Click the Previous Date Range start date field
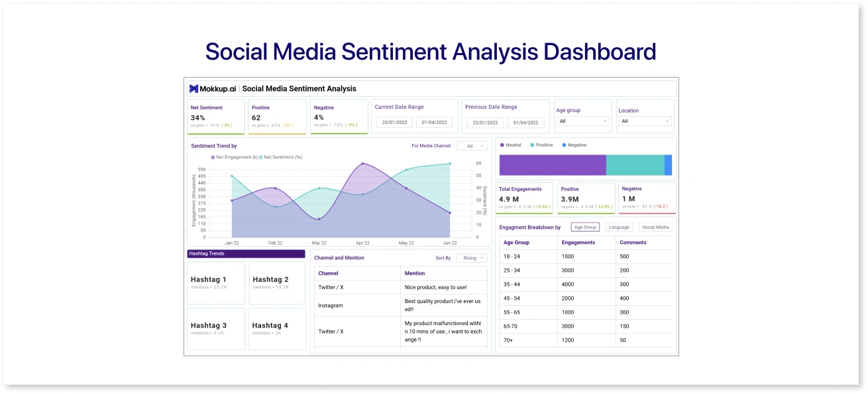 click(x=486, y=123)
